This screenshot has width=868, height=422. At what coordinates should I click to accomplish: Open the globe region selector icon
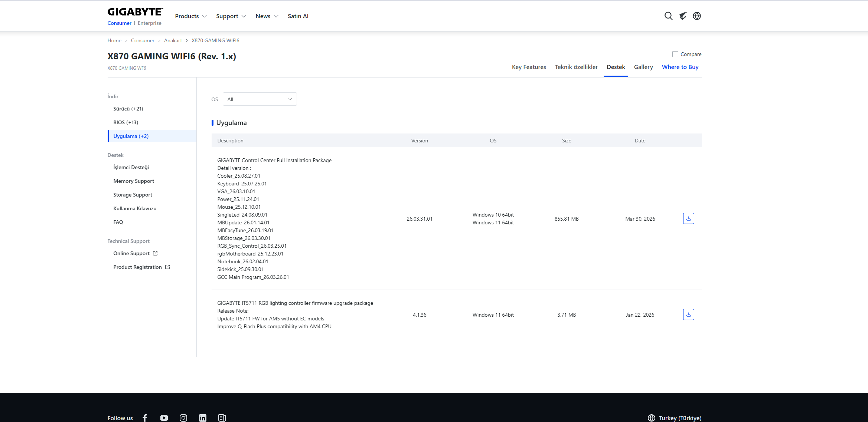[697, 16]
